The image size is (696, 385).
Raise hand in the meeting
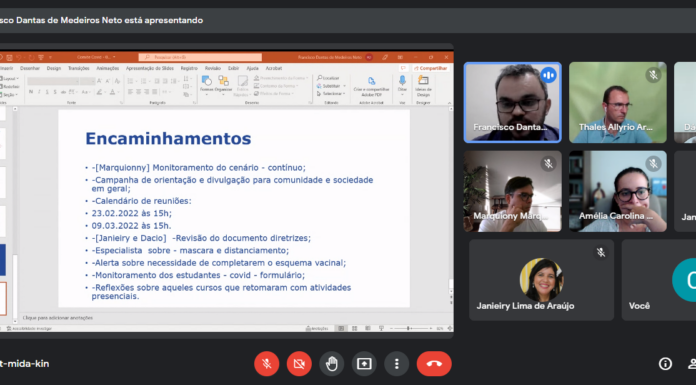[x=332, y=364]
